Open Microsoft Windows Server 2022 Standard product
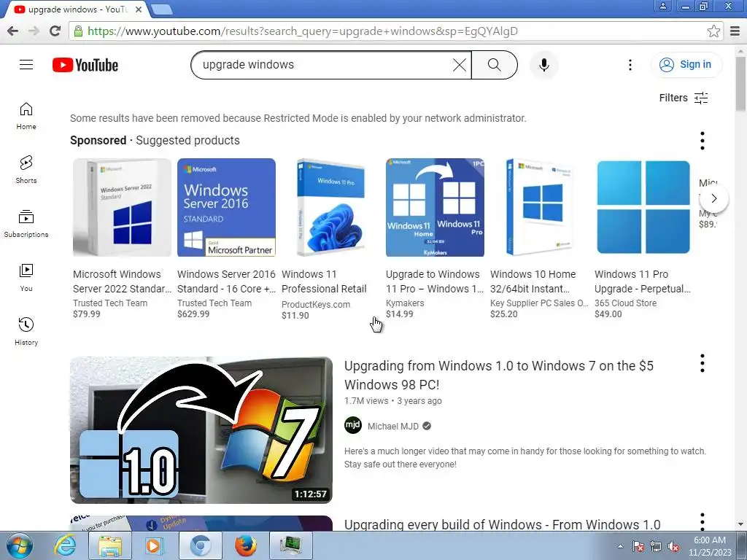 click(x=122, y=281)
